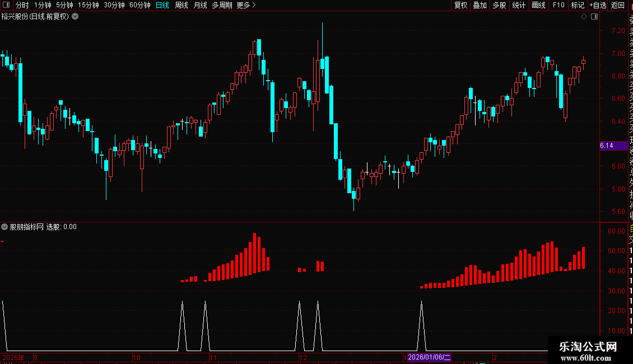
Task: Click the 7.00 price axis label
Action: click(x=618, y=53)
